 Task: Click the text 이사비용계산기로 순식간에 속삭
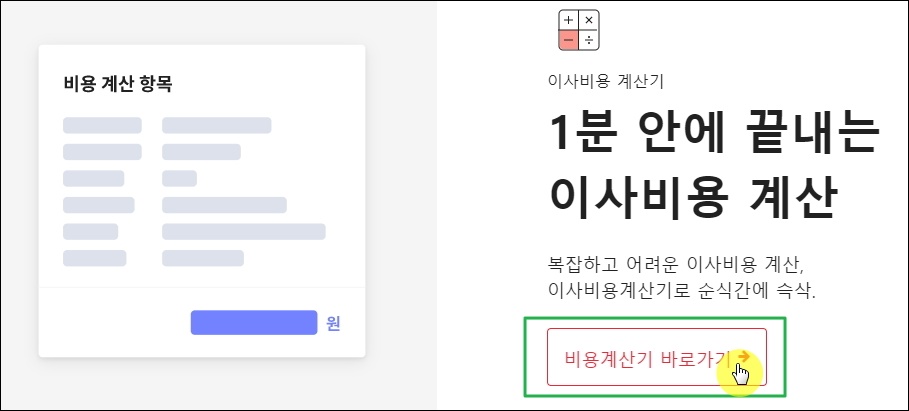click(682, 290)
